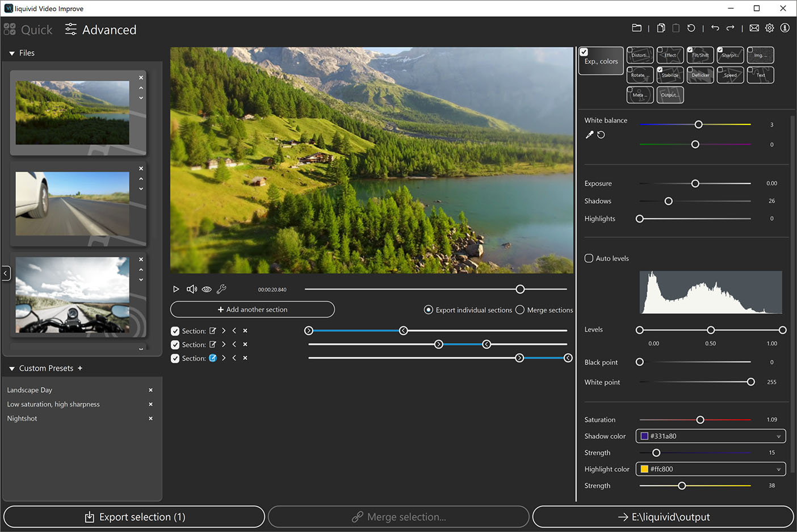Screen dimensions: 797x532
Task: Toggle the preview eye icon
Action: (207, 288)
